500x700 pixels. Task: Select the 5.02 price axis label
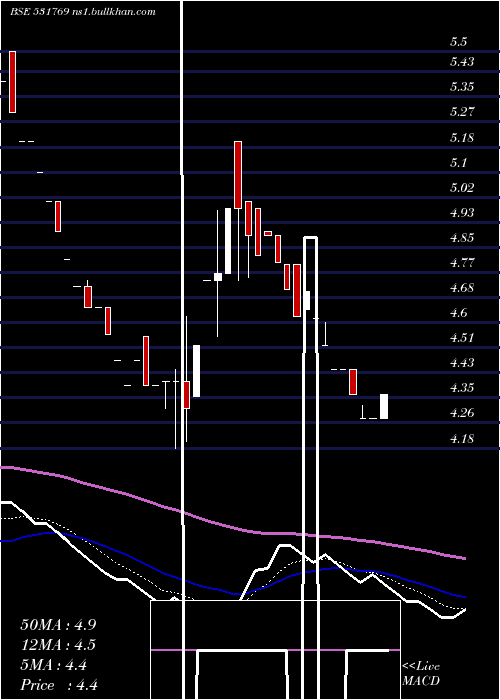click(462, 188)
